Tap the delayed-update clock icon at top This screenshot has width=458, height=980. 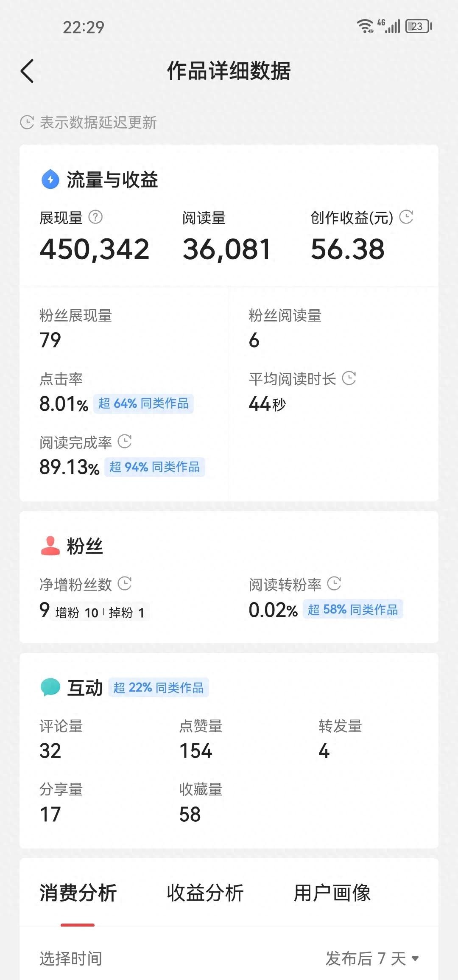(27, 123)
